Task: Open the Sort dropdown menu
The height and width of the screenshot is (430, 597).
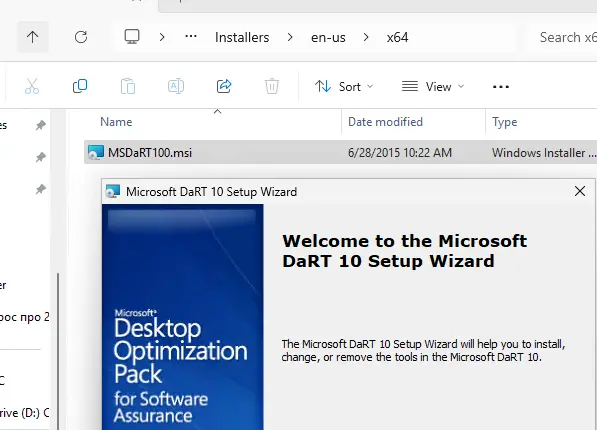Action: click(344, 87)
